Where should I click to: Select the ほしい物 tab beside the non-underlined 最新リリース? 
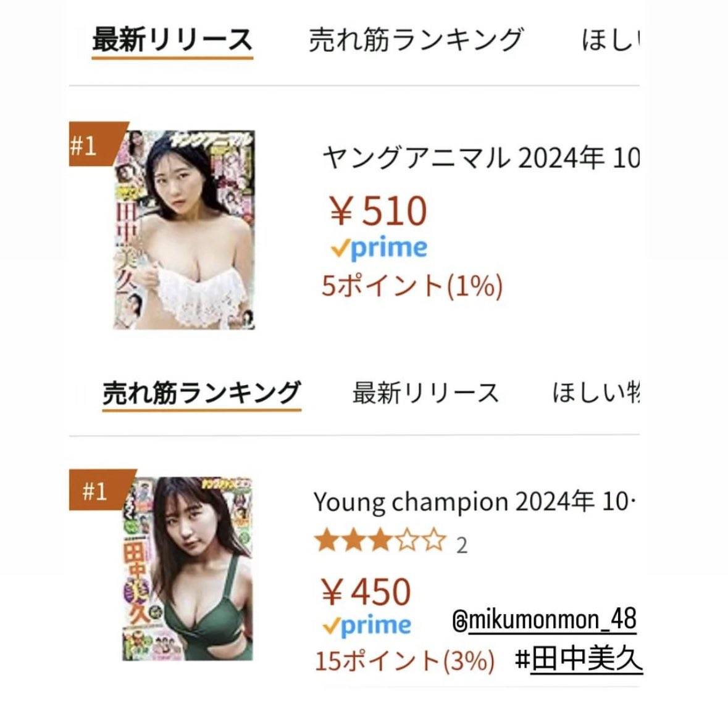(595, 393)
